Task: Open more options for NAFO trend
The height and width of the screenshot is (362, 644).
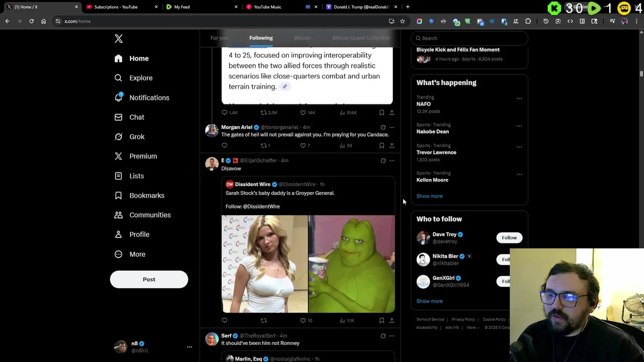Action: [519, 99]
